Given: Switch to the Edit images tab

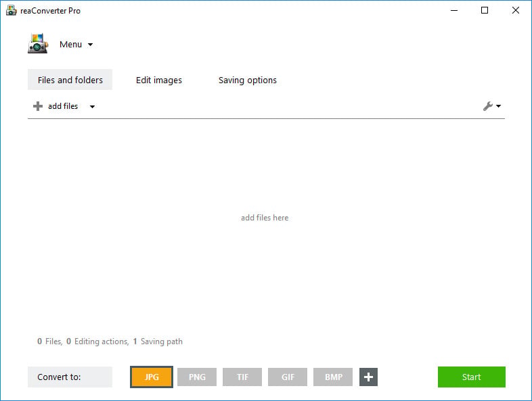Looking at the screenshot, I should click(x=159, y=80).
